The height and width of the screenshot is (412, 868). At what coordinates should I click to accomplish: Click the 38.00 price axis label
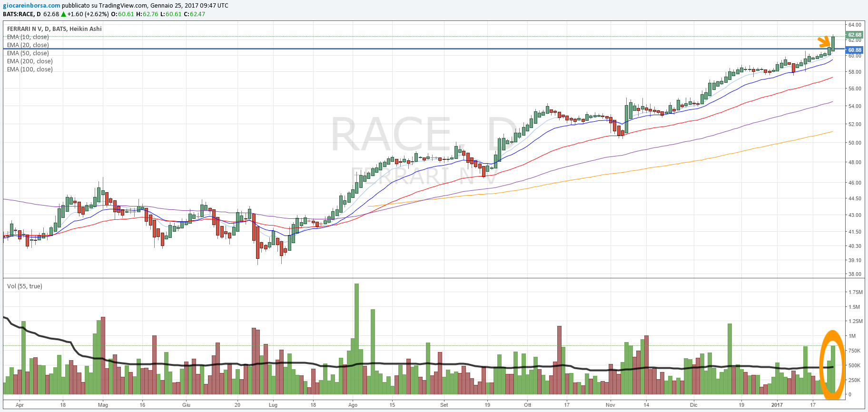pyautogui.click(x=855, y=275)
